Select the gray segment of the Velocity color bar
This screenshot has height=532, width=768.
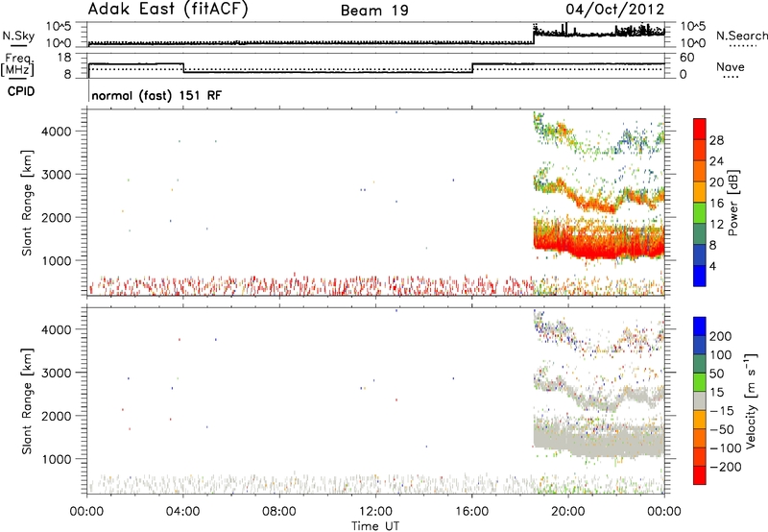click(x=700, y=400)
